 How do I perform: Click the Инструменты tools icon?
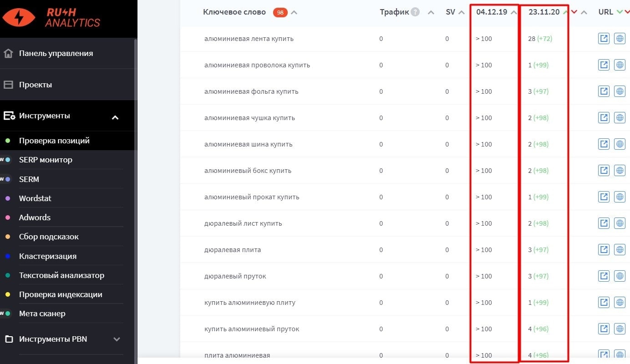[x=8, y=115]
